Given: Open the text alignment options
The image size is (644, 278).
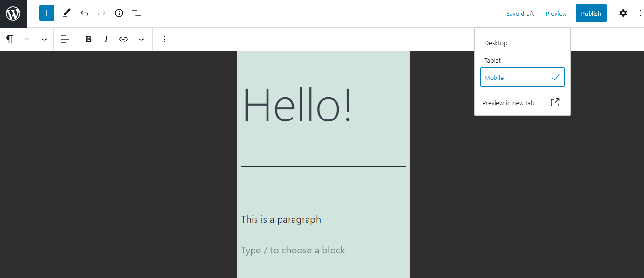Looking at the screenshot, I should coord(65,39).
